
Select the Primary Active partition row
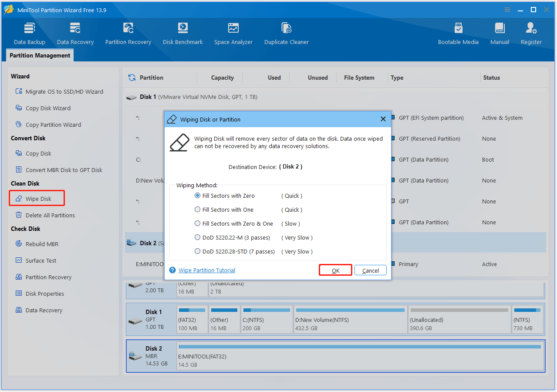coord(335,264)
